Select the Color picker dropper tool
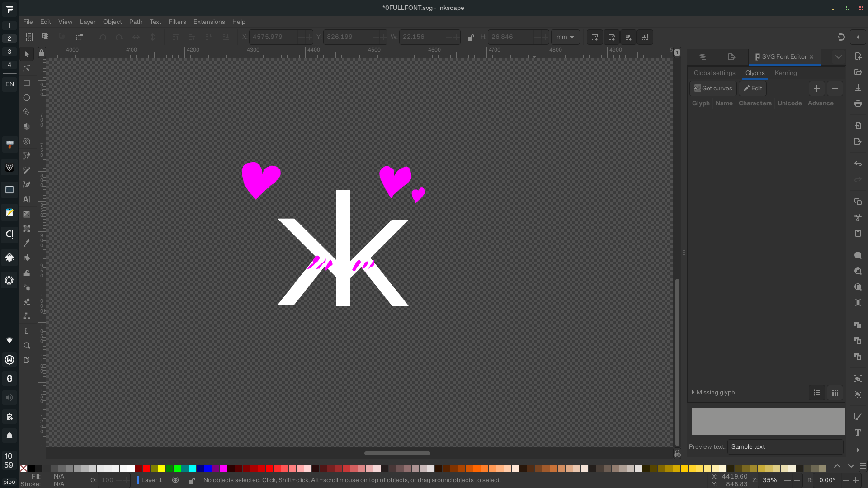The image size is (868, 488). pyautogui.click(x=27, y=243)
